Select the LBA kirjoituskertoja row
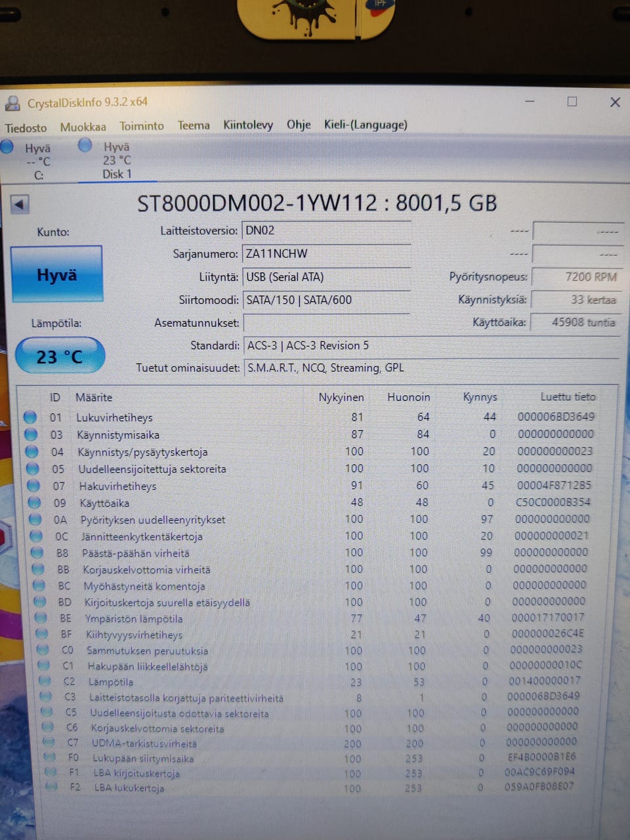 (311, 772)
